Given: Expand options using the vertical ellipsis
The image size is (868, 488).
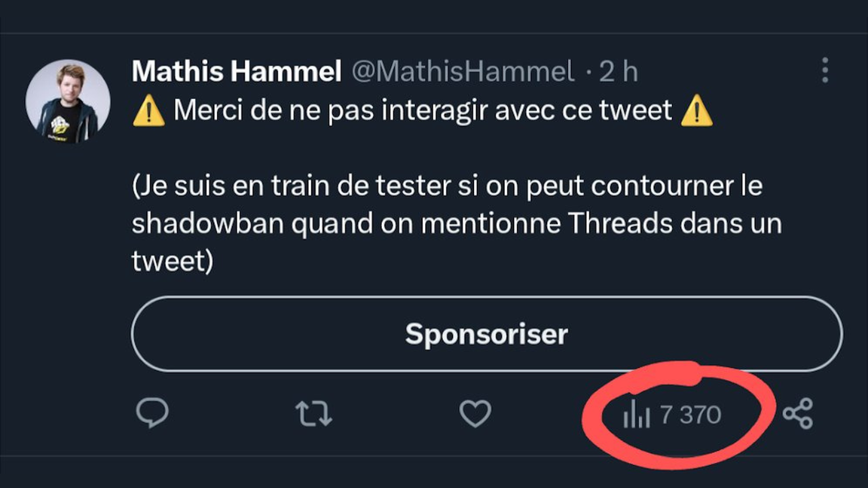Looking at the screenshot, I should (x=824, y=70).
